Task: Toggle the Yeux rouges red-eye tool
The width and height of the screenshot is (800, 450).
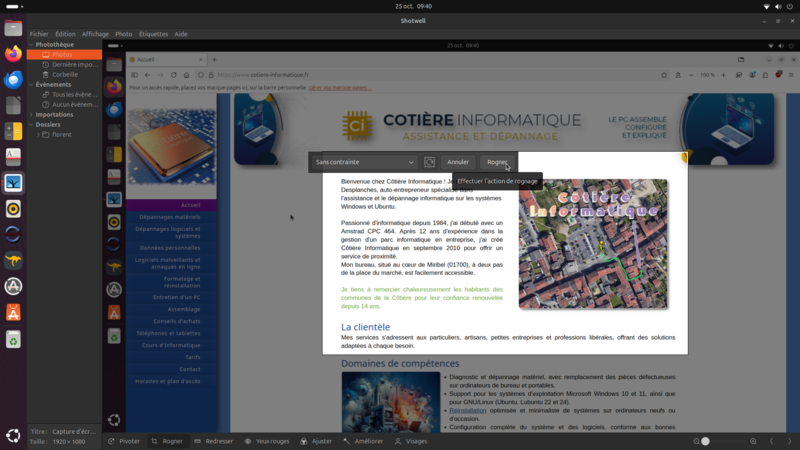Action: pos(267,441)
